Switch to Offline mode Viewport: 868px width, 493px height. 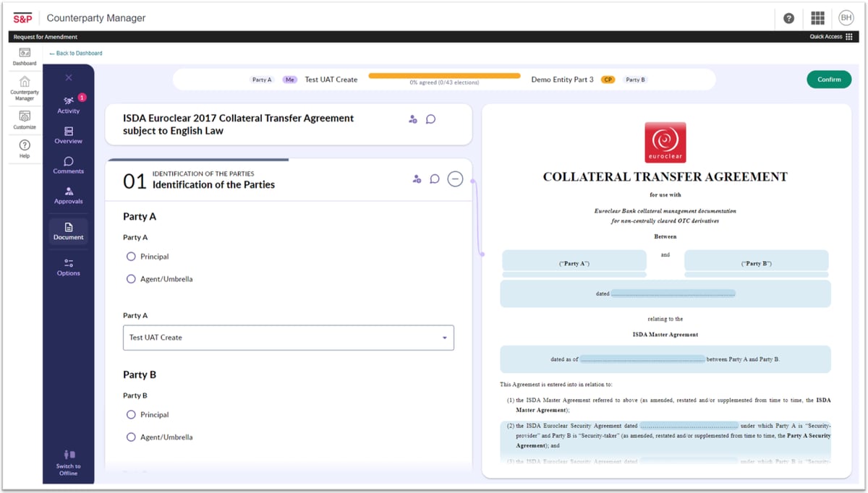(x=69, y=463)
